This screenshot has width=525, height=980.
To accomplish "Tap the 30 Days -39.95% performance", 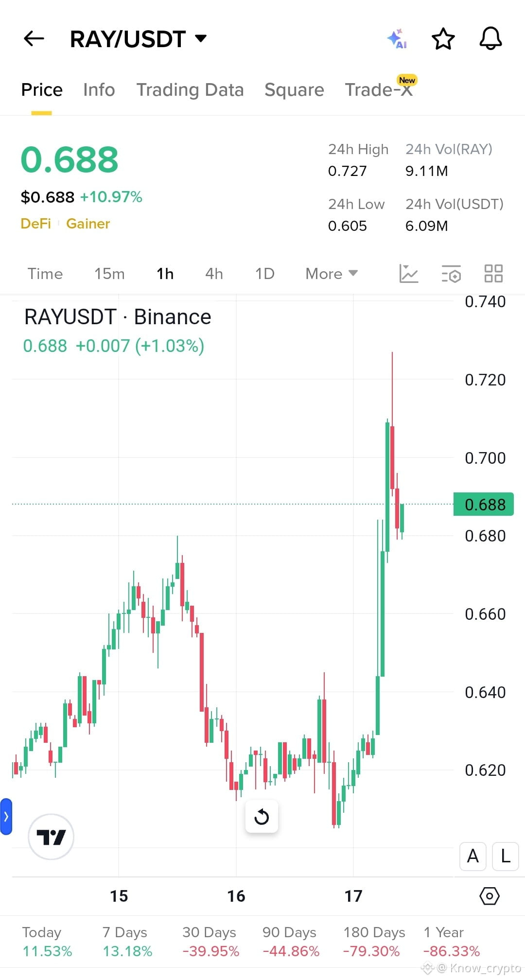I will (x=210, y=942).
